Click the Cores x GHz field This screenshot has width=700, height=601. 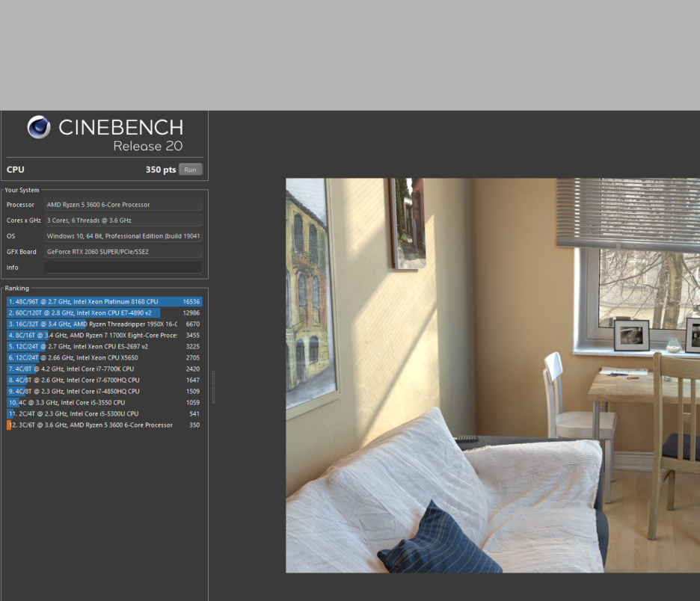(x=123, y=220)
